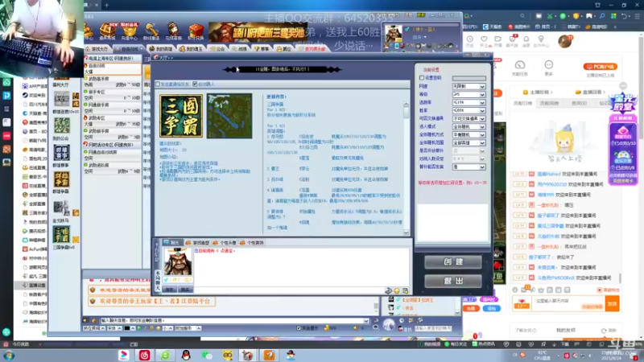Click the red gift box redeem icon

click(196, 31)
